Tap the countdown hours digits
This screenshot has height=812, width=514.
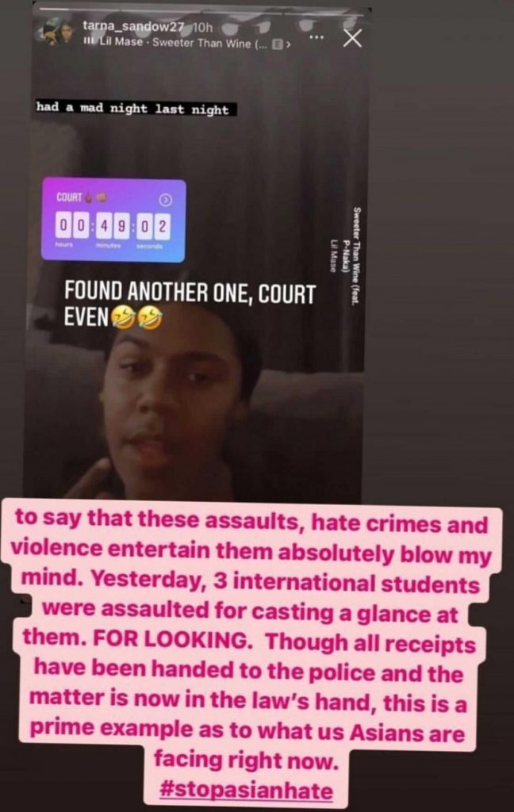(71, 226)
